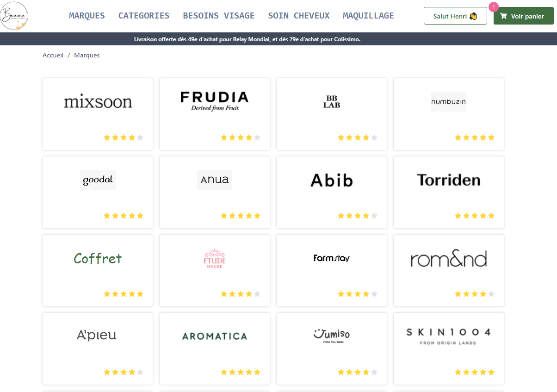Open the MARQUES menu
Image resolution: width=557 pixels, height=392 pixels.
pos(87,16)
